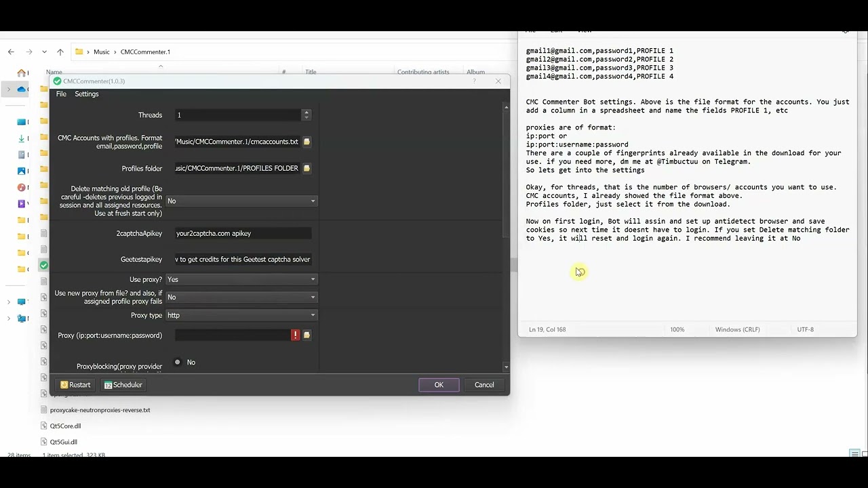
Task: Click the folder icon in the address bar
Action: click(79, 52)
